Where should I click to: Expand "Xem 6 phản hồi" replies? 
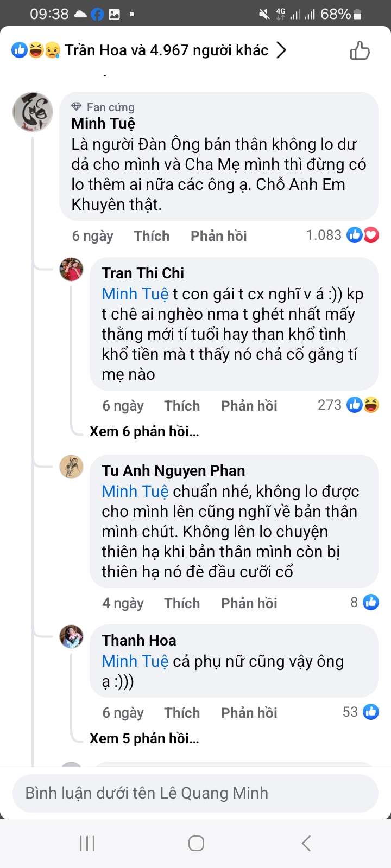tap(144, 431)
